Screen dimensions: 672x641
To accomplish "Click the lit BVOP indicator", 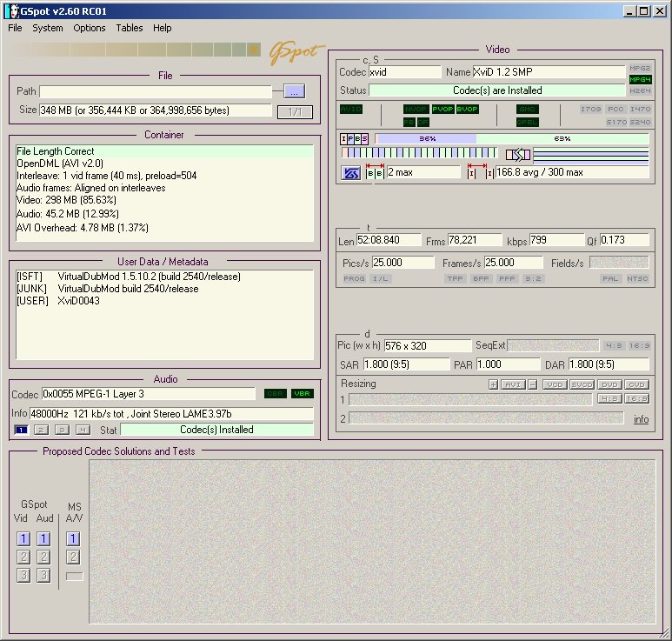I will [x=467, y=109].
